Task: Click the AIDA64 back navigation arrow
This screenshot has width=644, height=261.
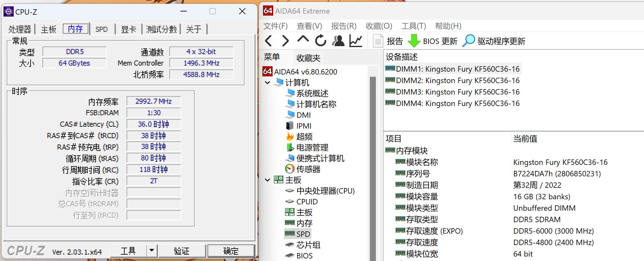Action: 268,41
